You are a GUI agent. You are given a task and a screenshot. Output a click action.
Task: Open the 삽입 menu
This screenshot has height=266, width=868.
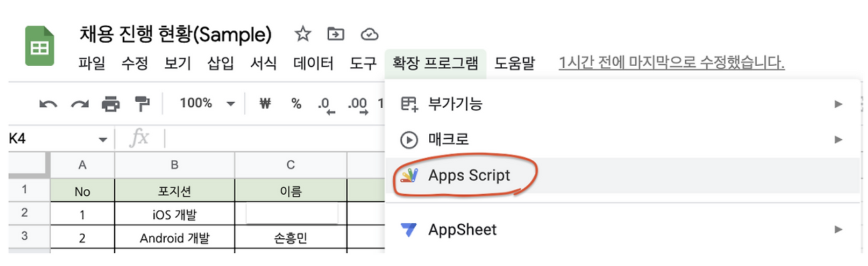click(220, 64)
